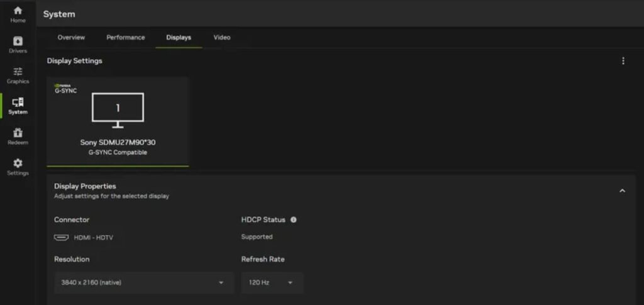Open the Home section in sidebar
Screen dimensions: 644x305
[18, 14]
